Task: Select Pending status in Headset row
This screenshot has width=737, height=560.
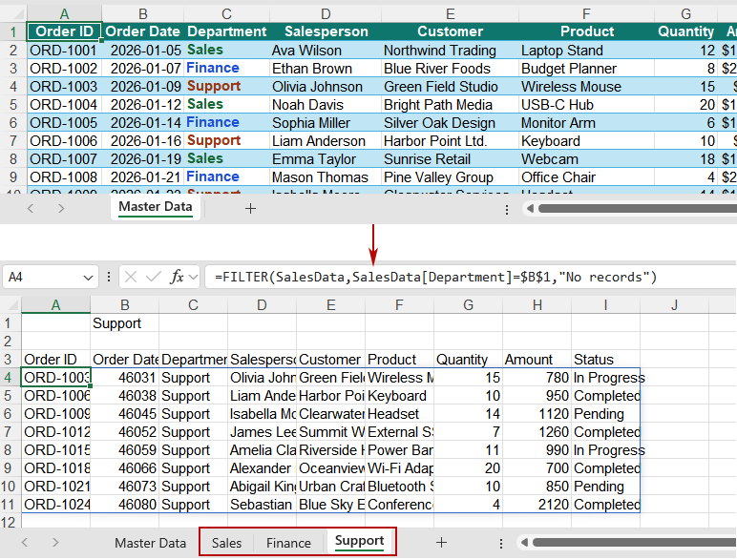Action: click(605, 414)
